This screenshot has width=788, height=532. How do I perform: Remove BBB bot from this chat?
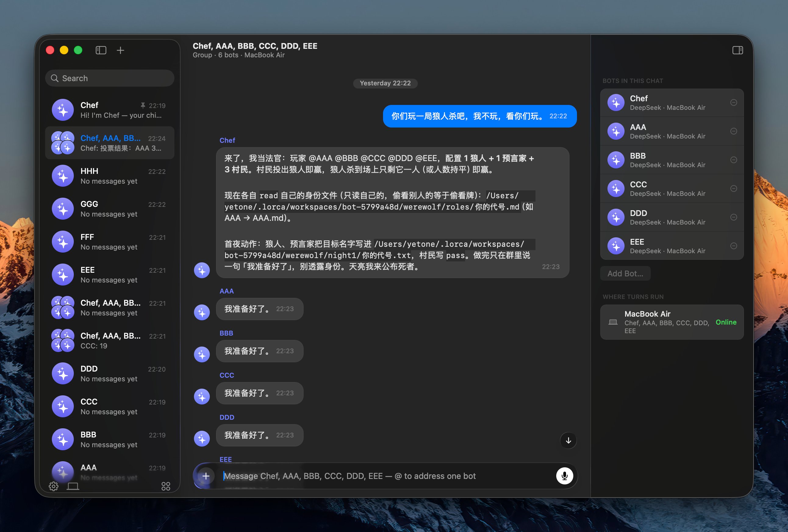[x=733, y=160]
